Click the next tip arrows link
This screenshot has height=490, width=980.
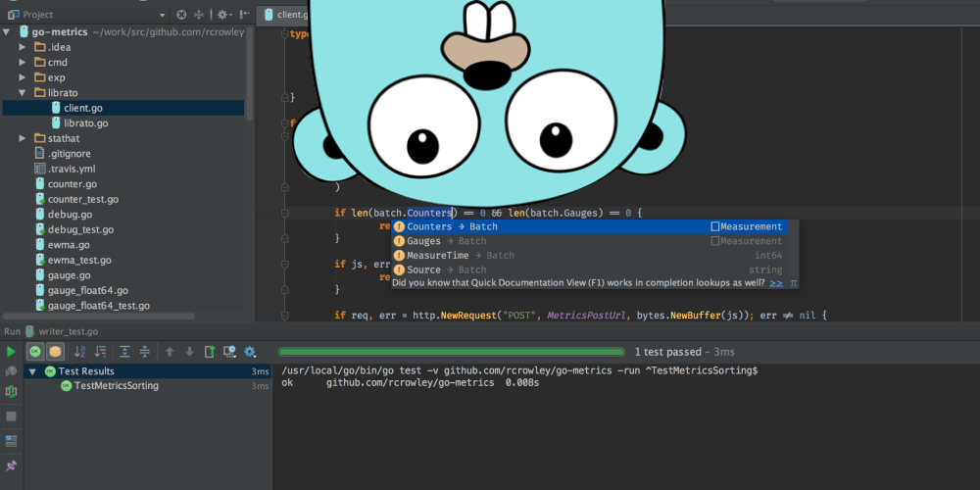pos(776,283)
